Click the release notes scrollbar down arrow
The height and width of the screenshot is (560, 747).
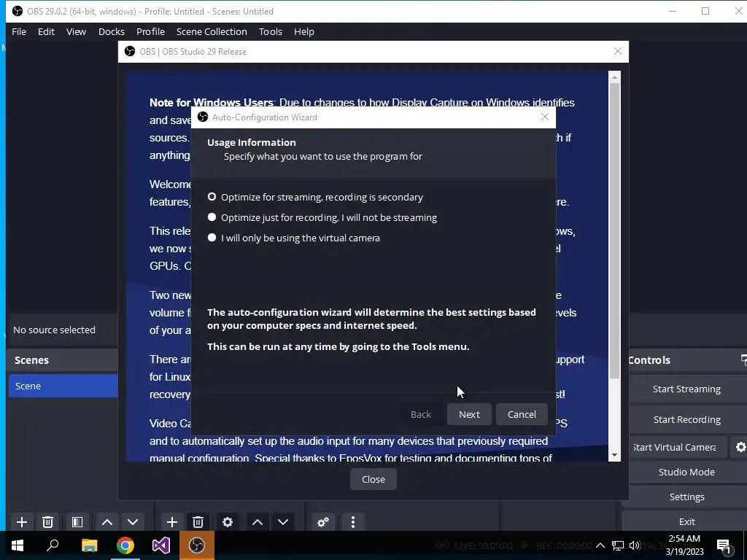tap(614, 455)
